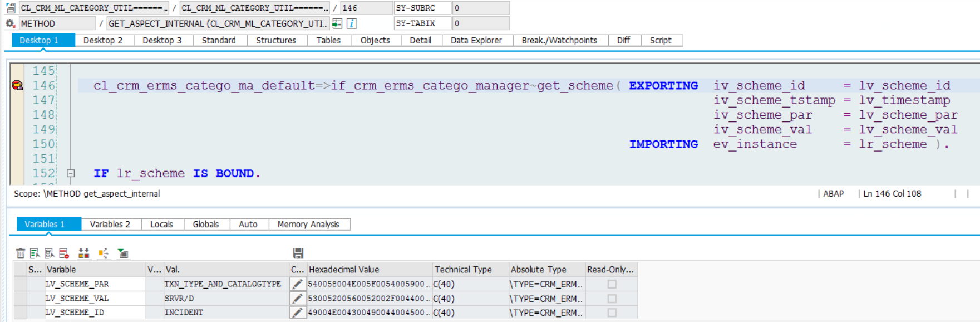Click the trash icon in the variables toolbar
The height and width of the screenshot is (322, 980).
(21, 253)
